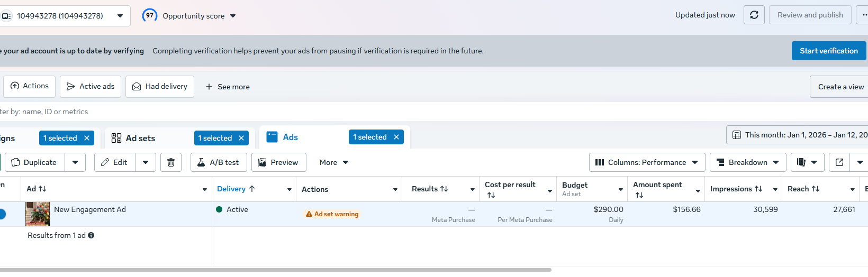Click the refresh data icon
This screenshot has width=868, height=277.
click(x=754, y=15)
